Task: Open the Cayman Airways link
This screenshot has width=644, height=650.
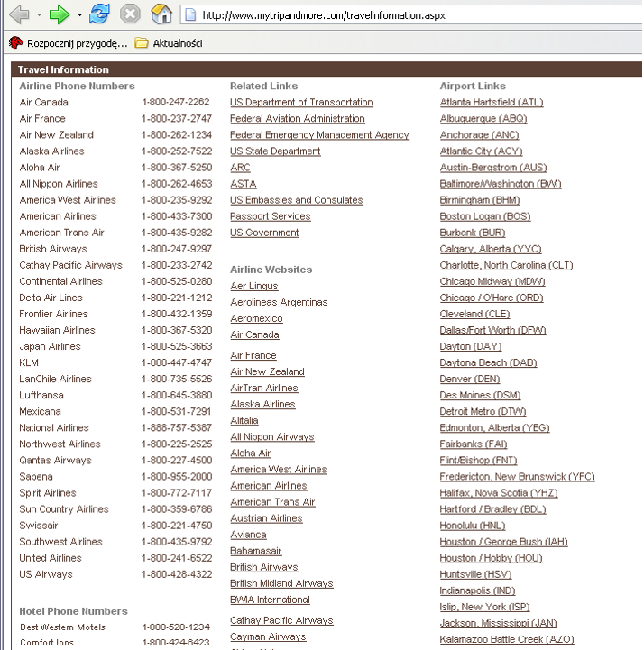Action: [268, 636]
